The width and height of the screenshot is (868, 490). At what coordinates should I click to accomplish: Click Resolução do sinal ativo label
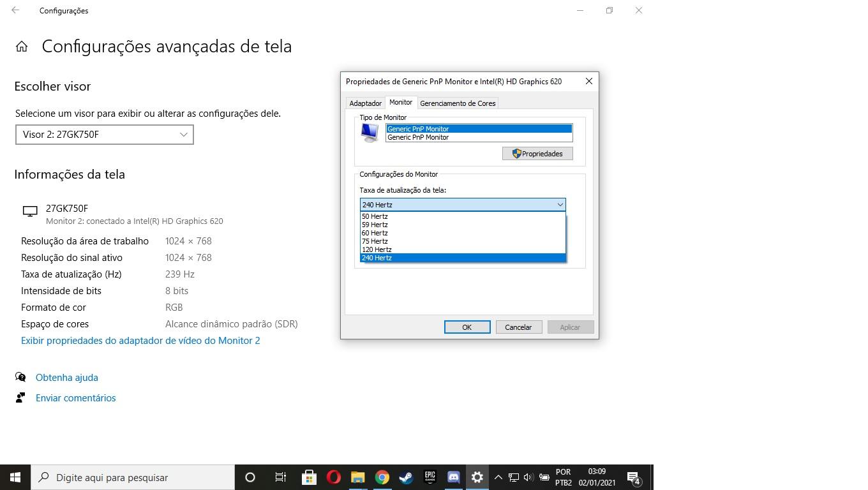71,258
